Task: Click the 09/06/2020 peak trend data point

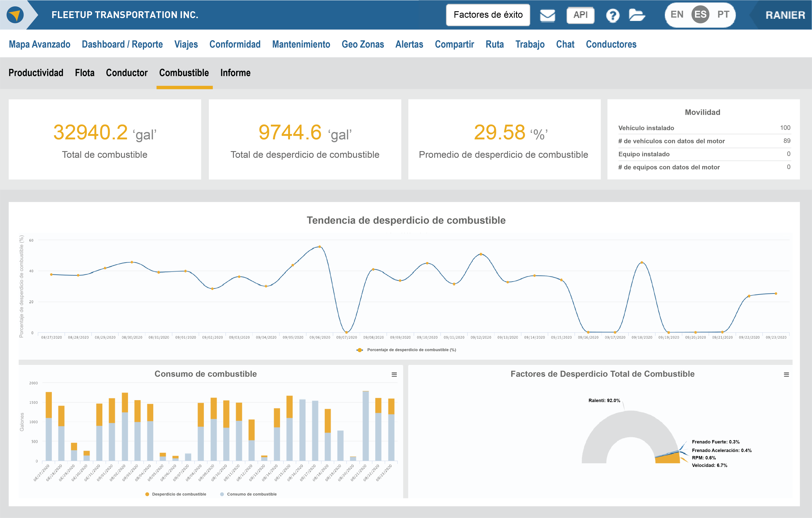Action: (320, 247)
